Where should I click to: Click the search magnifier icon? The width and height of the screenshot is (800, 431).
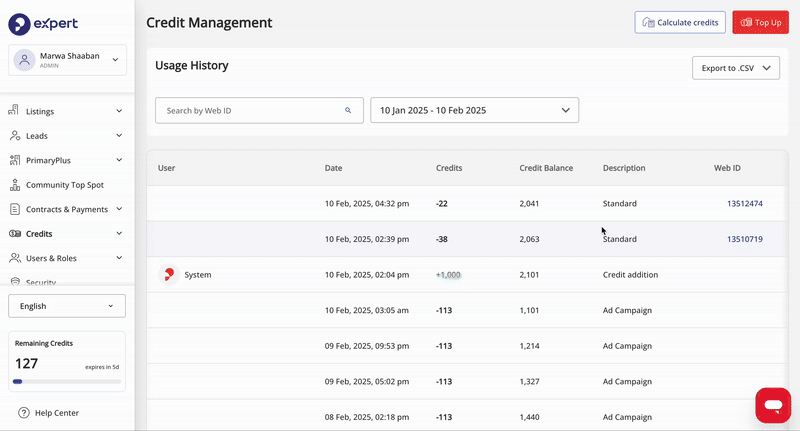pos(348,110)
